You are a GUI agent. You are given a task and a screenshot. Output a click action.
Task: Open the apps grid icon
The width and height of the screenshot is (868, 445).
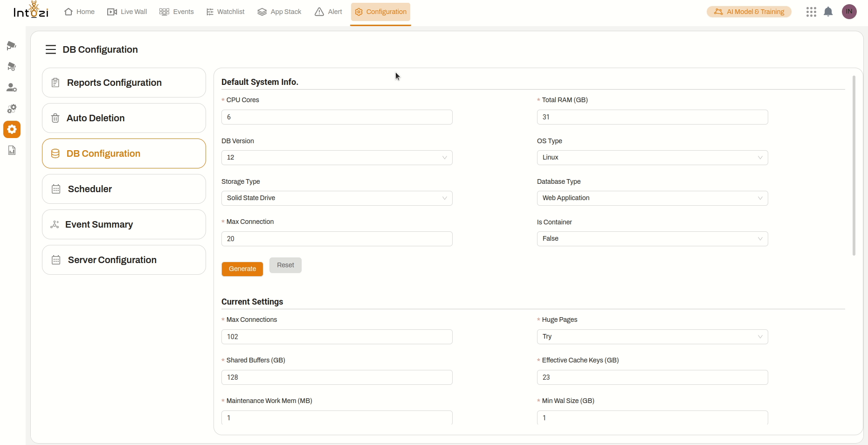(x=811, y=12)
